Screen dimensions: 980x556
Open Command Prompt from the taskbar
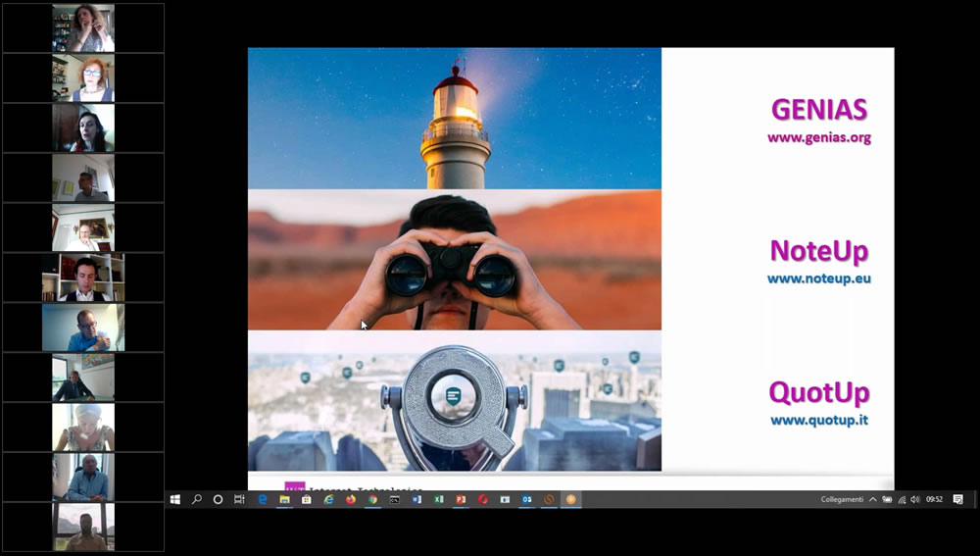tap(394, 499)
